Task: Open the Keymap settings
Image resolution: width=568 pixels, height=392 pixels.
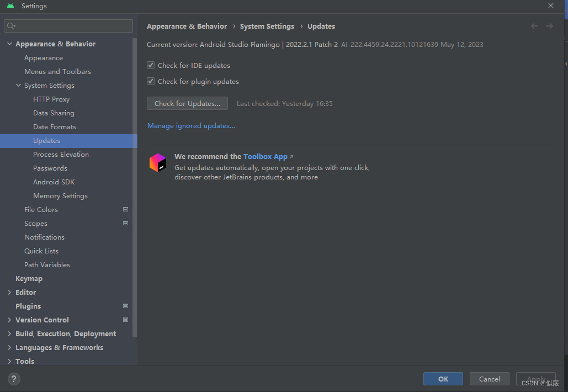Action: [x=29, y=279]
